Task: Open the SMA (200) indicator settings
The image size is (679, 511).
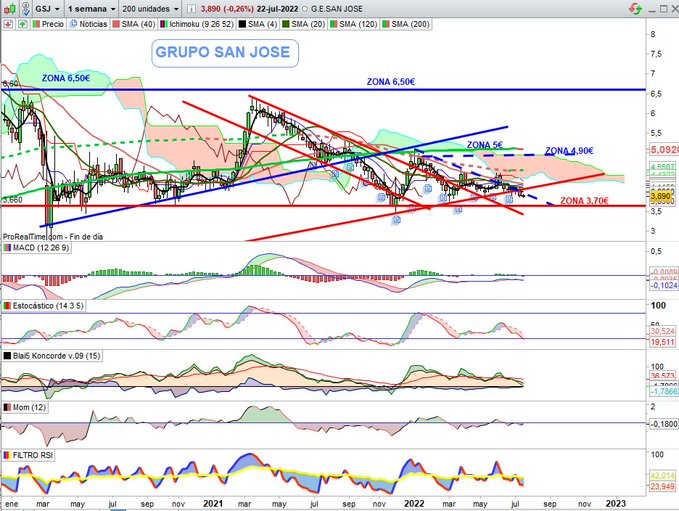Action: 405,24
